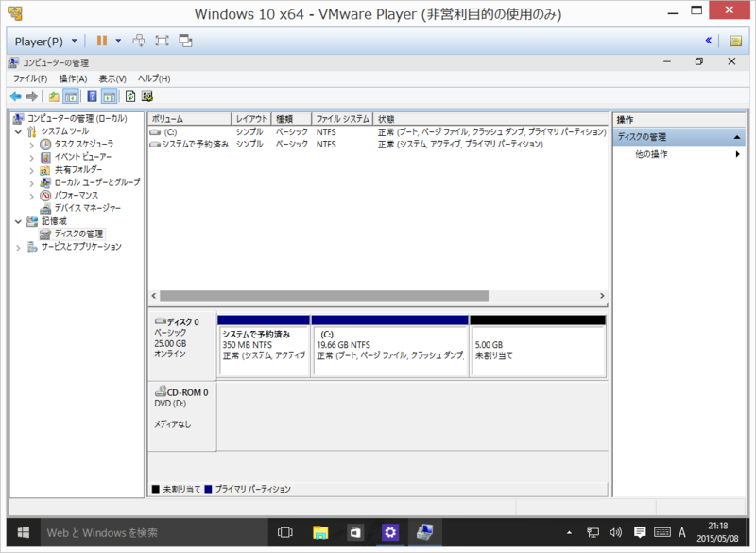
Task: Pause the virtual machine in VMware Player
Action: point(102,41)
